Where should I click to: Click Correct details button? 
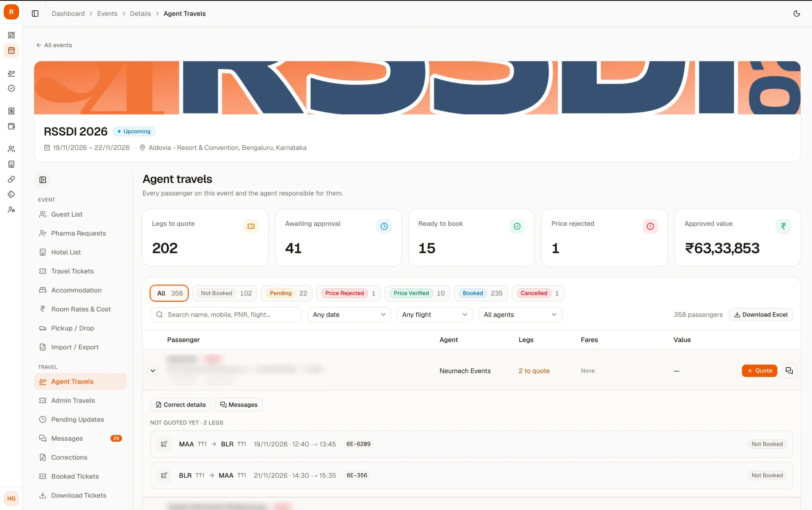[180, 405]
